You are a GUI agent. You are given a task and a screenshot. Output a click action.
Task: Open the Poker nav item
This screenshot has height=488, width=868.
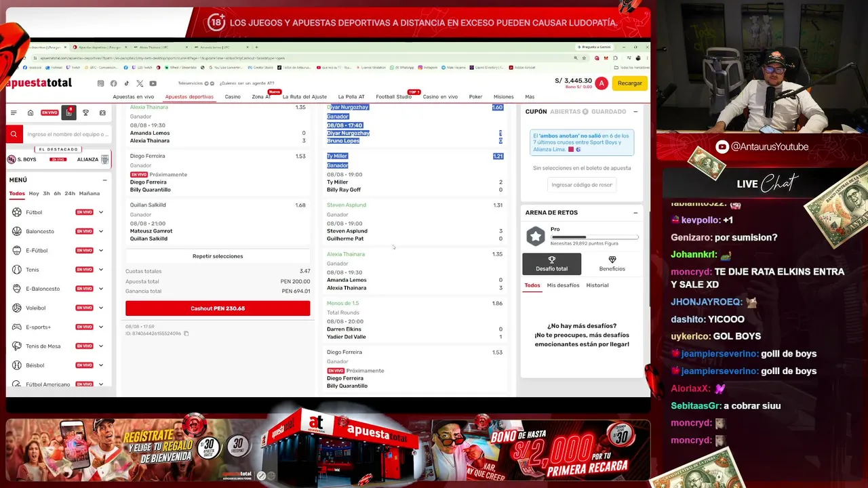point(475,97)
